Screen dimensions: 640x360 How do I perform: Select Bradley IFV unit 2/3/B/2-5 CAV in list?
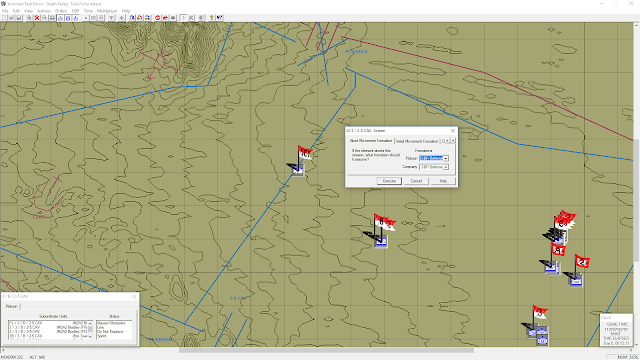tap(48, 327)
